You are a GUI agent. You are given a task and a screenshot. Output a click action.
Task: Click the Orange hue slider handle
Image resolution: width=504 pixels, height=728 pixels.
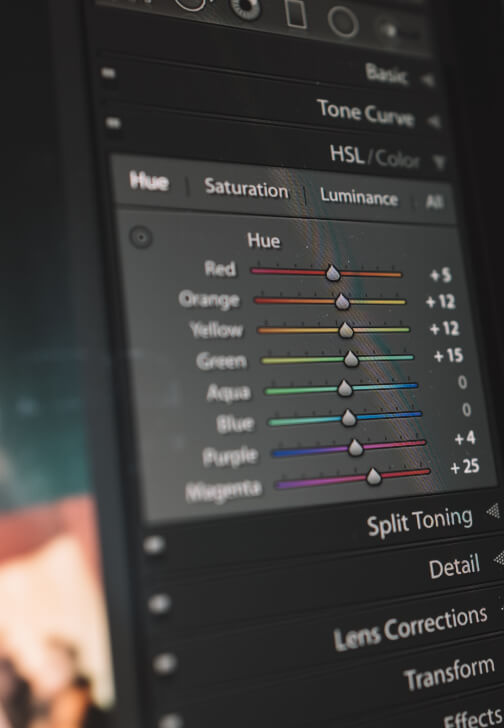[x=342, y=301]
